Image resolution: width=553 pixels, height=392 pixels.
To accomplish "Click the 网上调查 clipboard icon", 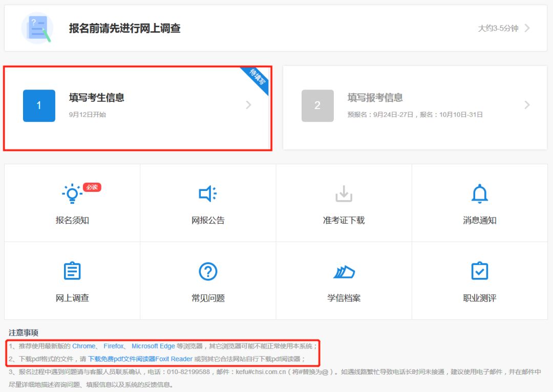I will pos(72,271).
